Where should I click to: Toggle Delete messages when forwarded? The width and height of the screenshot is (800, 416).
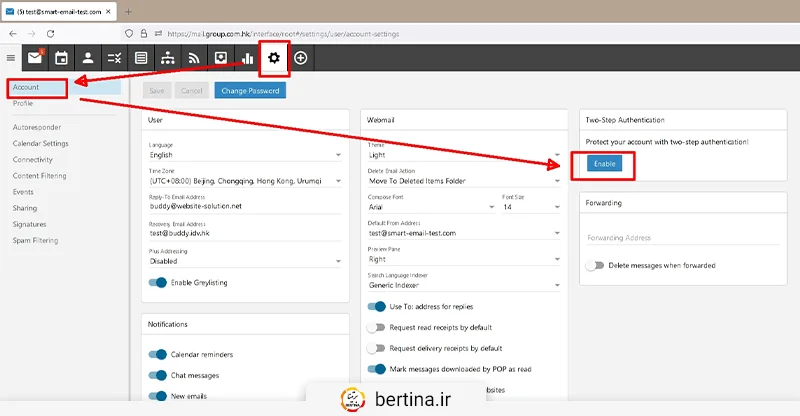[x=595, y=266]
